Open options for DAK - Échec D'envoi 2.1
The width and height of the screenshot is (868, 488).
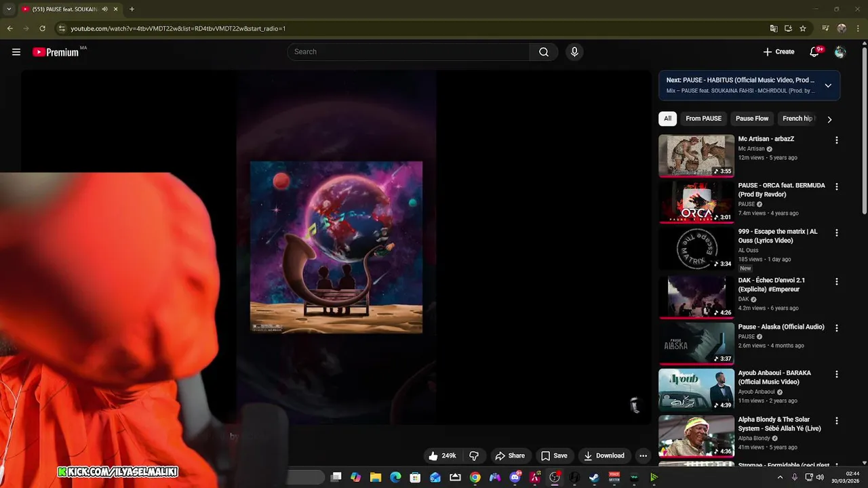[836, 281]
